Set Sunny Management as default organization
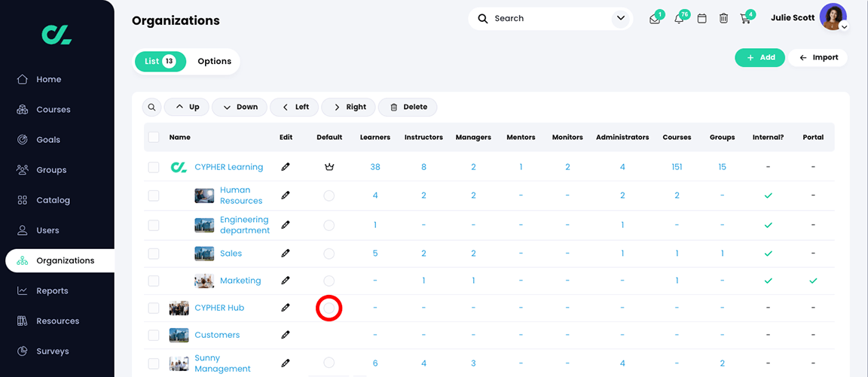The width and height of the screenshot is (868, 377). tap(329, 363)
